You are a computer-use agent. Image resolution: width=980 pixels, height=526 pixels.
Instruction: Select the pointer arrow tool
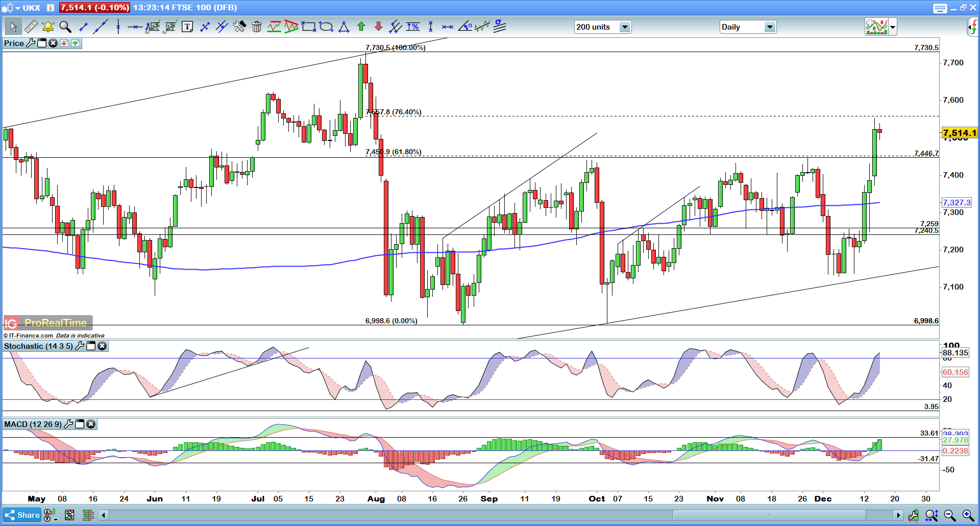(x=13, y=27)
